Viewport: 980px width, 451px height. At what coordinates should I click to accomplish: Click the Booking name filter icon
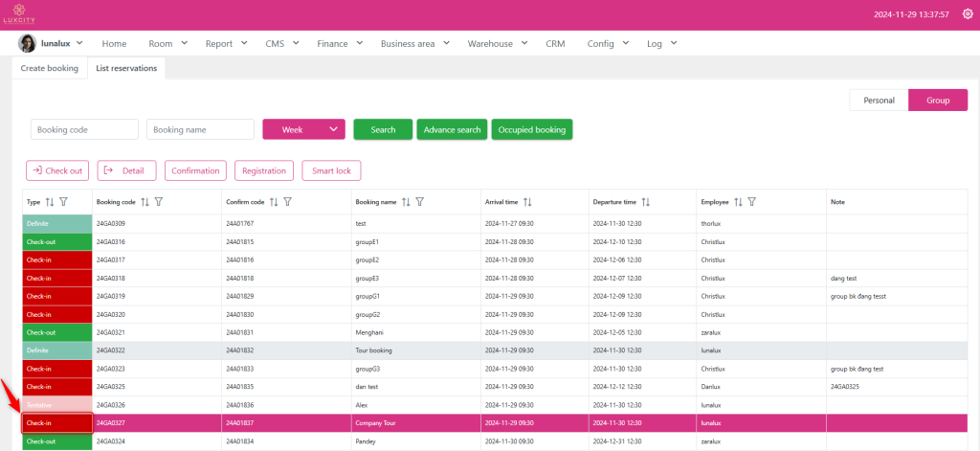[419, 202]
